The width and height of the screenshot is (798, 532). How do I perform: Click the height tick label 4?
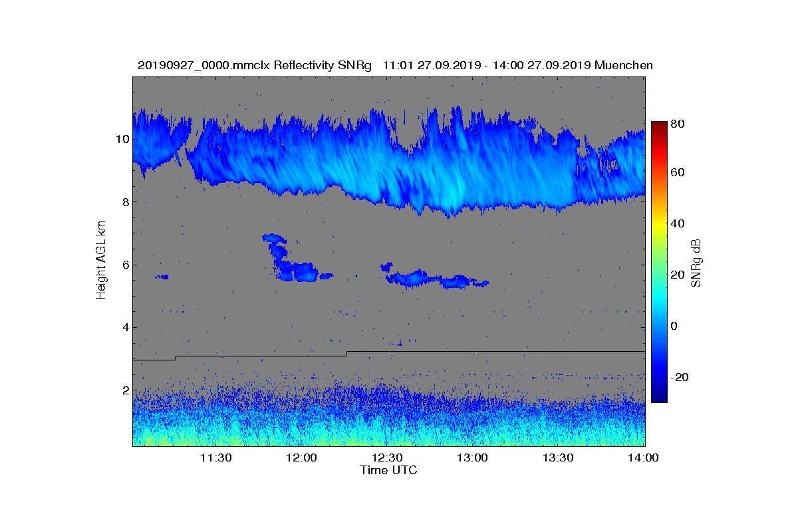(124, 327)
